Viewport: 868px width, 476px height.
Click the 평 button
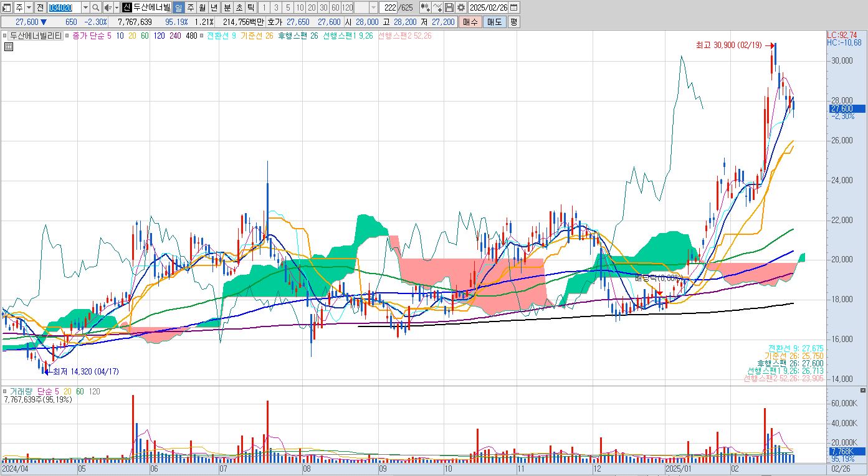tap(513, 22)
